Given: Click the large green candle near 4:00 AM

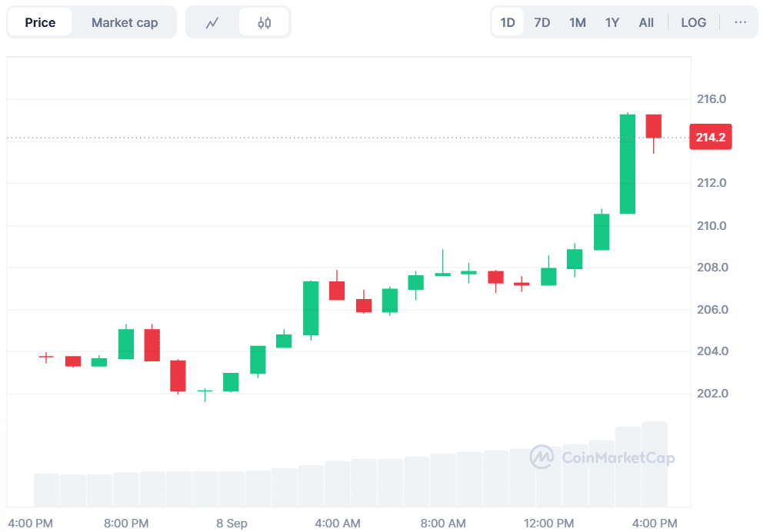Looking at the screenshot, I should [x=311, y=308].
